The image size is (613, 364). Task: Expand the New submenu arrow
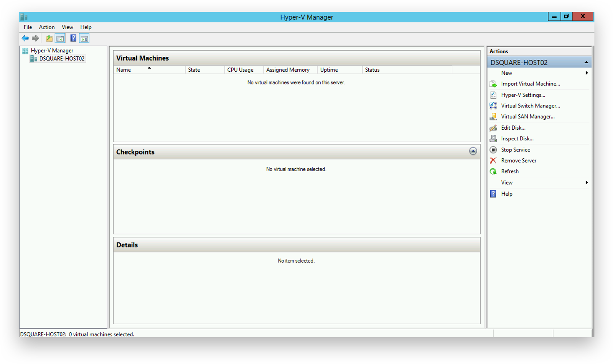coord(587,73)
